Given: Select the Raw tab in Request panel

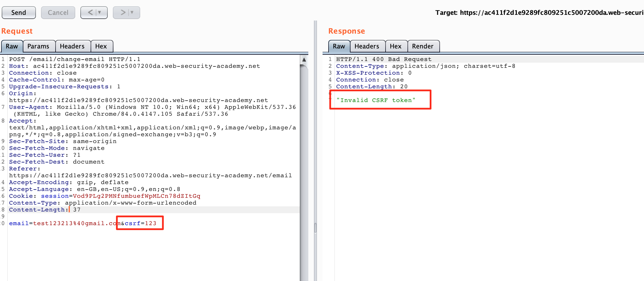Looking at the screenshot, I should pyautogui.click(x=12, y=46).
